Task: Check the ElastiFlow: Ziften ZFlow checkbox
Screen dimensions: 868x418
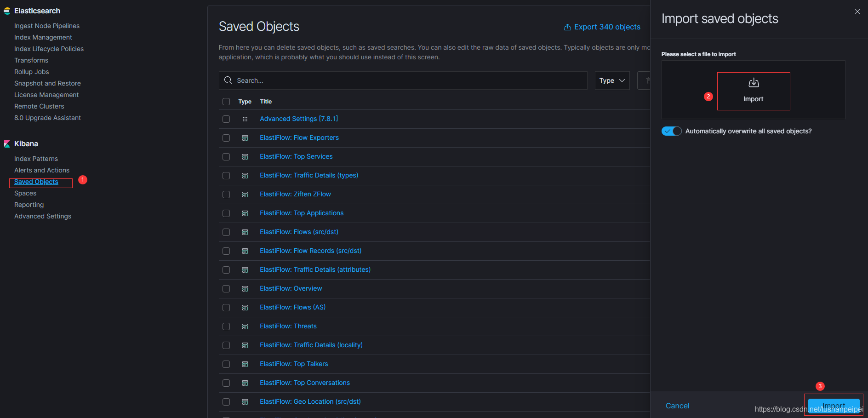Action: tap(226, 195)
